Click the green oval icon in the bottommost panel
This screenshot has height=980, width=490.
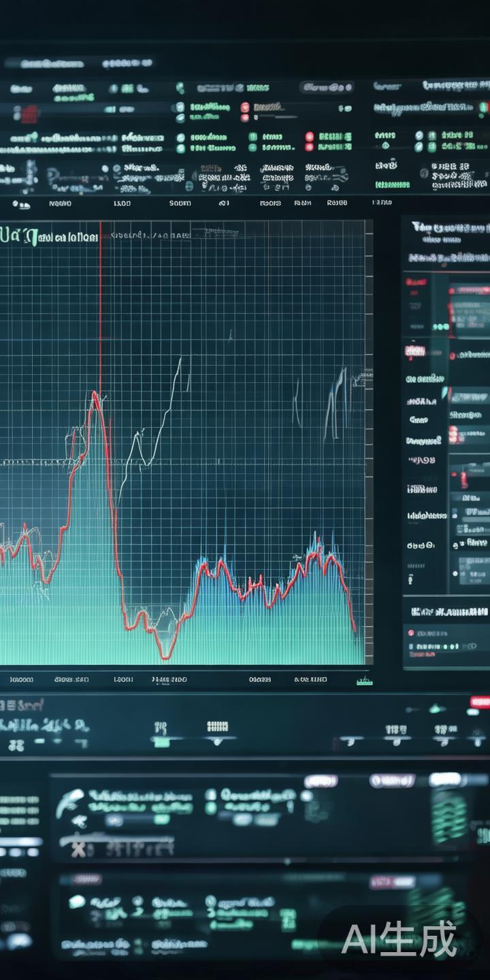[78, 901]
